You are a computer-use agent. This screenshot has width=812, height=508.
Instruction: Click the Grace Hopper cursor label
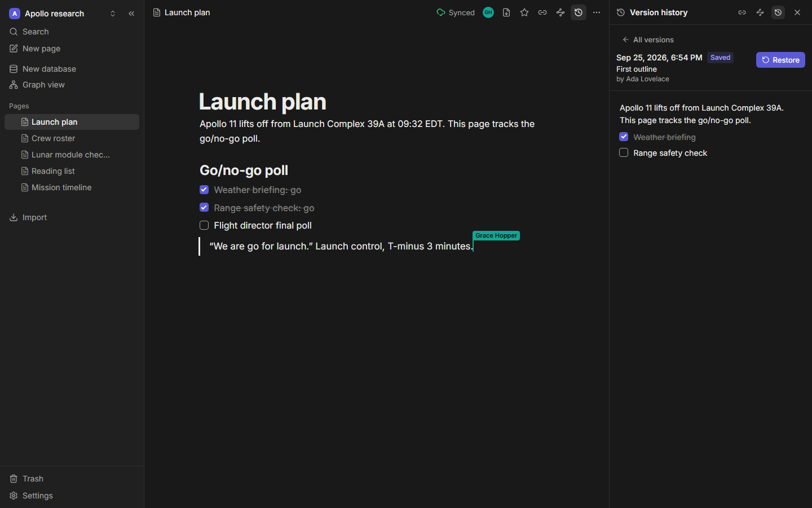click(x=496, y=235)
